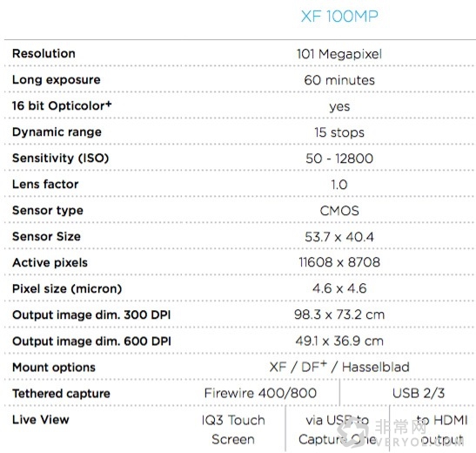This screenshot has width=476, height=453.
Task: Select the 16 bit Opticolor+ label
Action: pyautogui.click(x=62, y=105)
